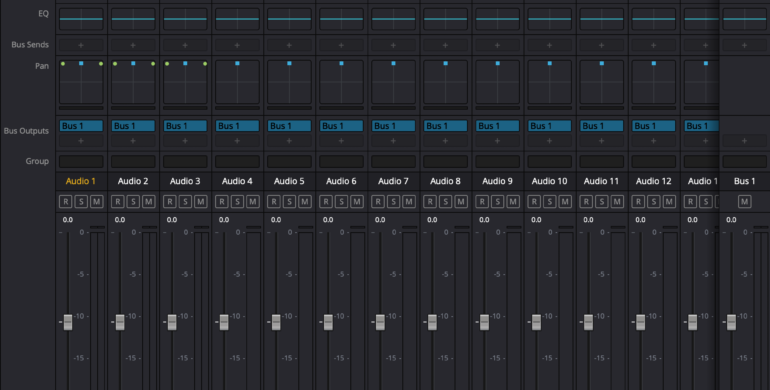This screenshot has width=770, height=390.
Task: Arm record on Audio 9 track
Action: click(x=482, y=201)
